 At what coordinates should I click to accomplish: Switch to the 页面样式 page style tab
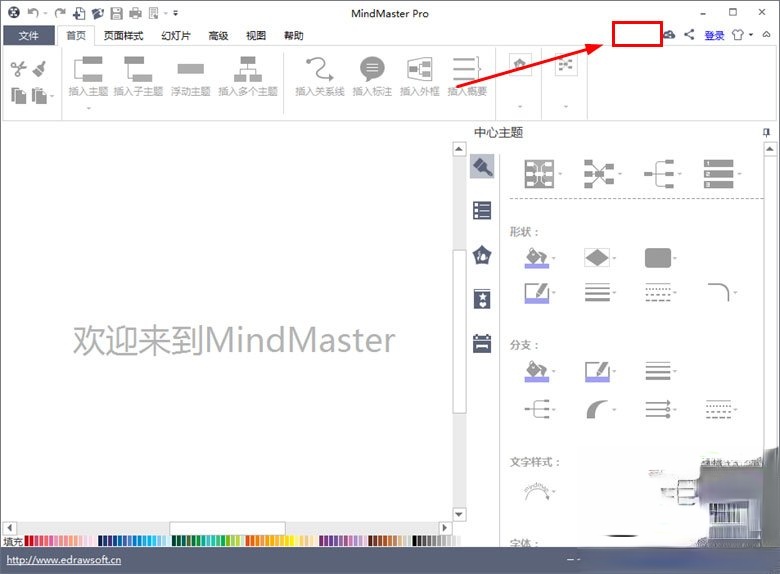[x=123, y=35]
